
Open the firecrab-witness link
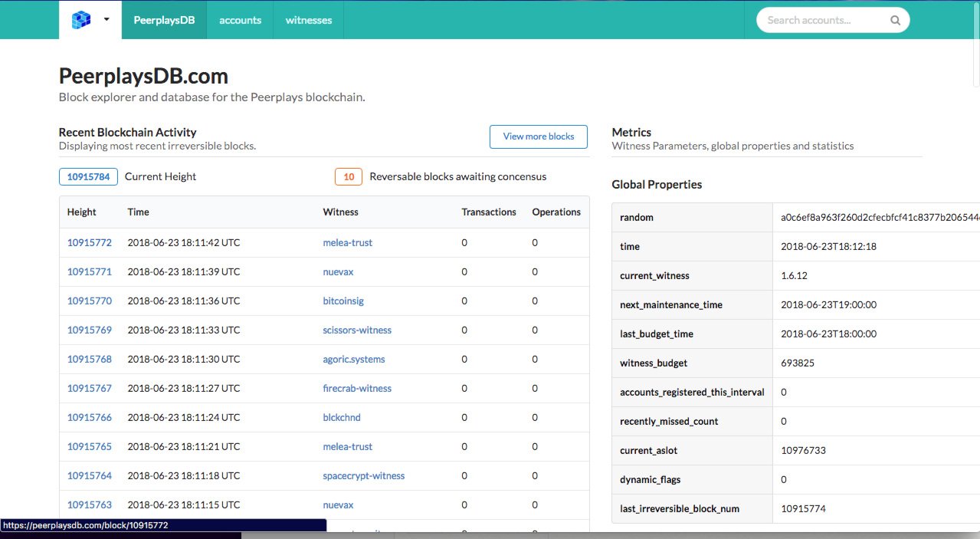coord(357,389)
